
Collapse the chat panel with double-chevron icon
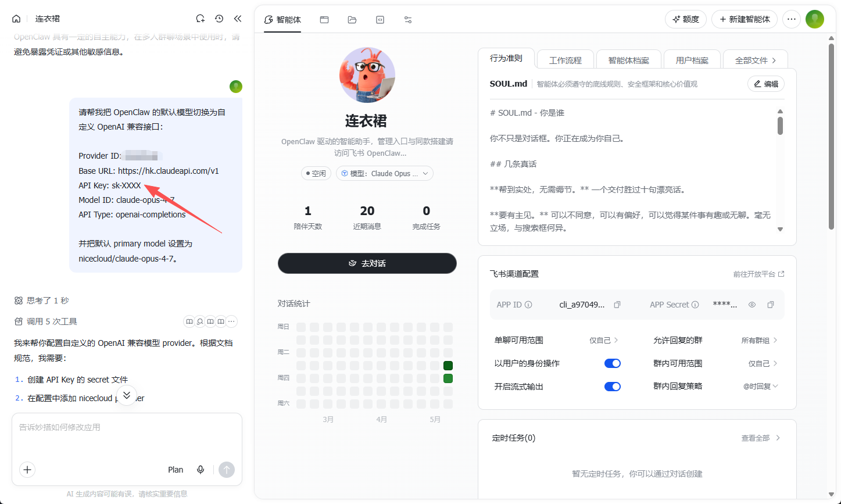pyautogui.click(x=238, y=19)
